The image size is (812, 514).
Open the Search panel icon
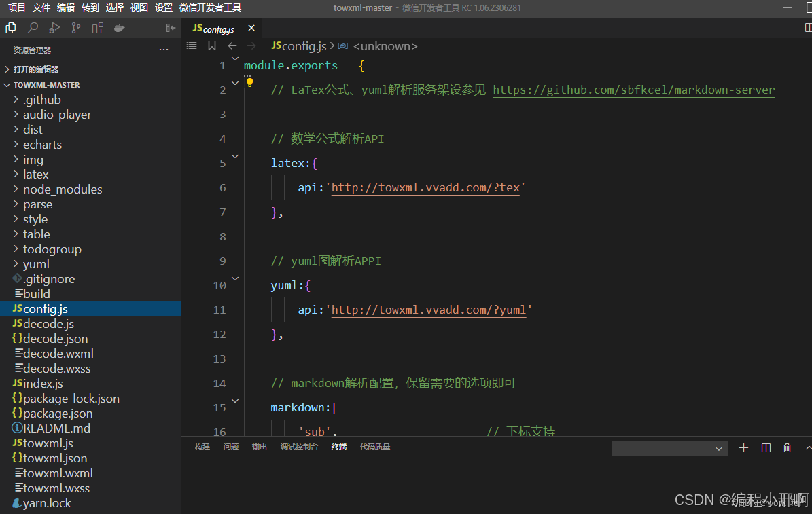[33, 28]
